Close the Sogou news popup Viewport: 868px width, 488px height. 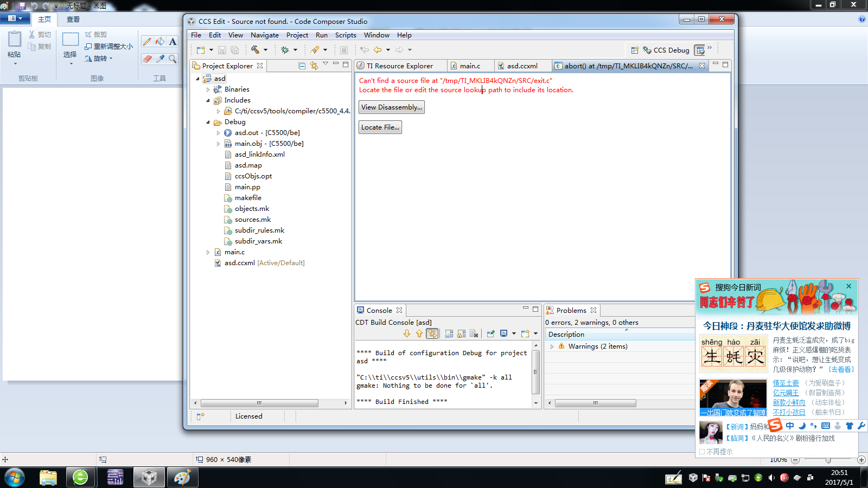pos(849,286)
